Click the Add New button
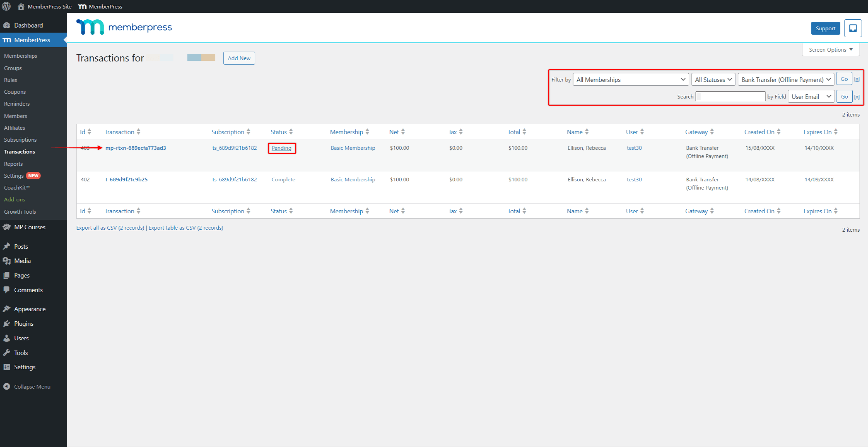This screenshot has width=868, height=447. pyautogui.click(x=239, y=58)
